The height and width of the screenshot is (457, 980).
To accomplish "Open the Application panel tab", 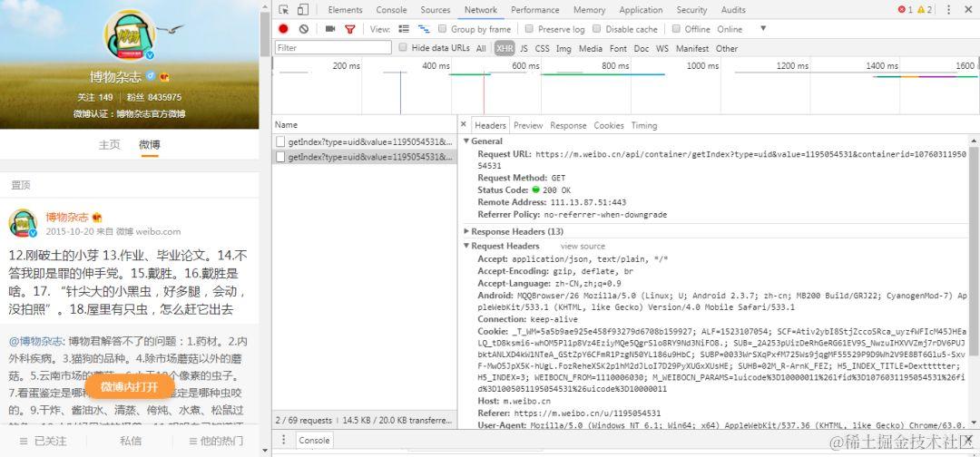I will coord(642,10).
